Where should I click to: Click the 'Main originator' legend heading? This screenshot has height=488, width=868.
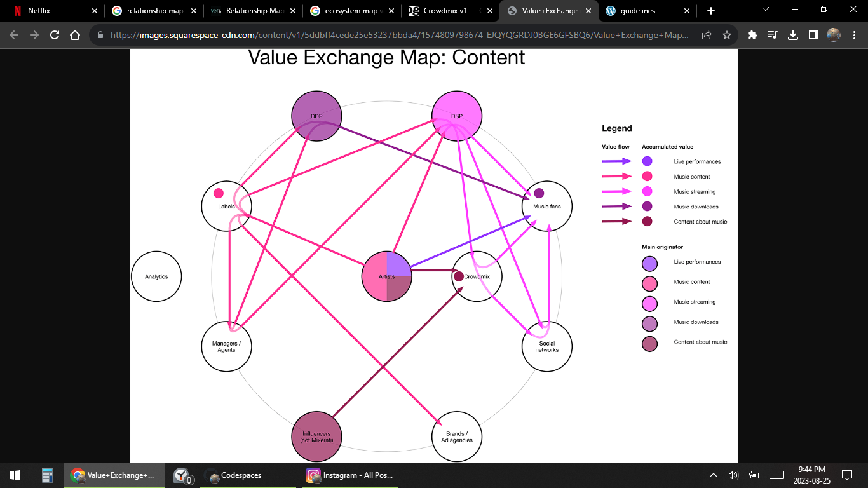pos(662,247)
